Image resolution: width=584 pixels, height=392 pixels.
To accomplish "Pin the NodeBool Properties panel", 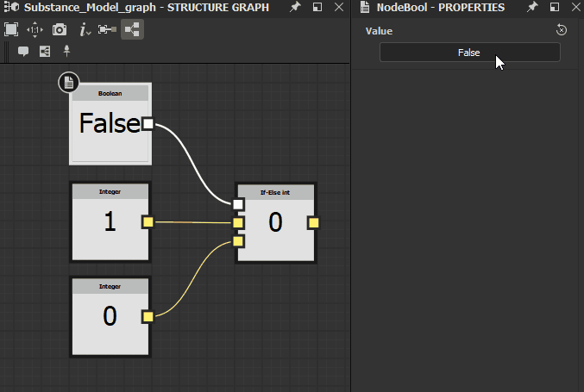I will (x=532, y=7).
